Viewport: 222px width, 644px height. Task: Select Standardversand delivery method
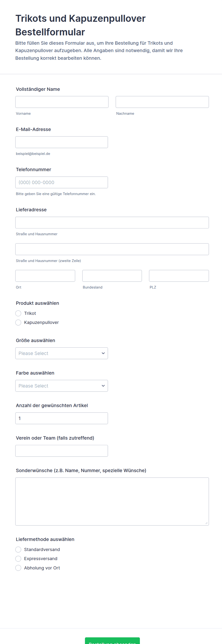[x=18, y=550]
